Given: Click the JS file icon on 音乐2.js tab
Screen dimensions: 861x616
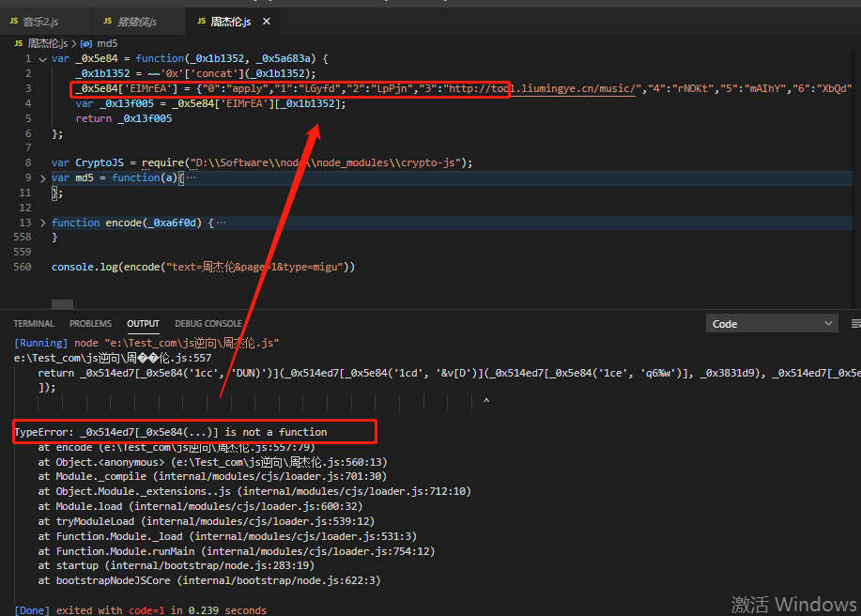Looking at the screenshot, I should [x=14, y=22].
